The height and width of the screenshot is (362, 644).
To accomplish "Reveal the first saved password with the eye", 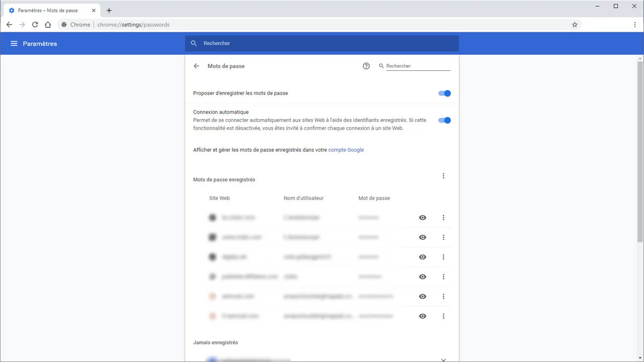I will (x=422, y=217).
